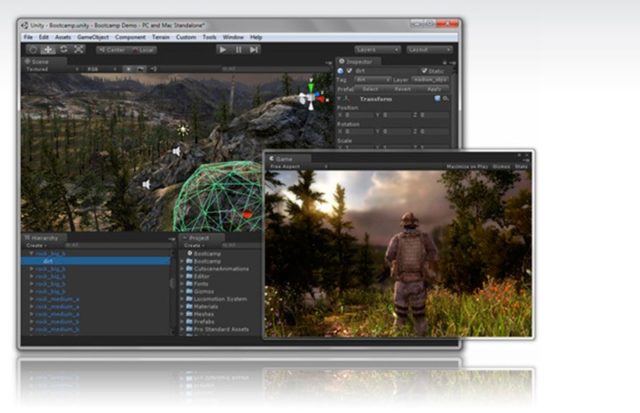Viewport: 640px width, 413px height.
Task: Open the Terrain menu
Action: click(161, 37)
